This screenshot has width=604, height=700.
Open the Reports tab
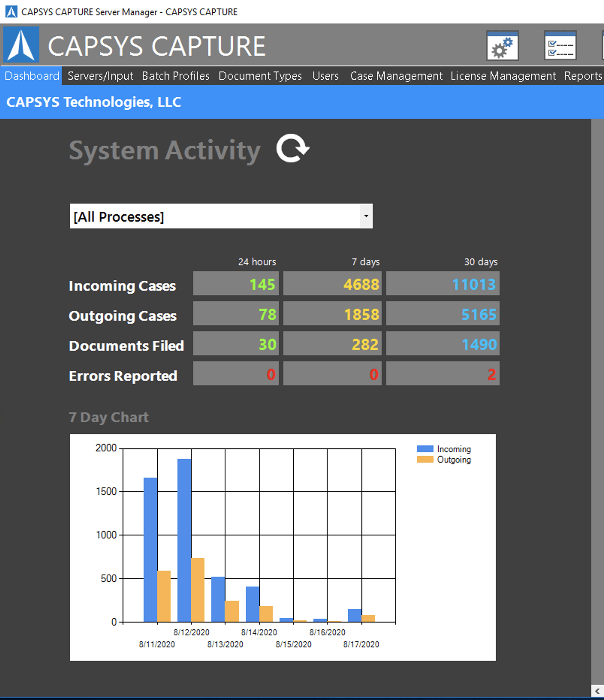[583, 76]
